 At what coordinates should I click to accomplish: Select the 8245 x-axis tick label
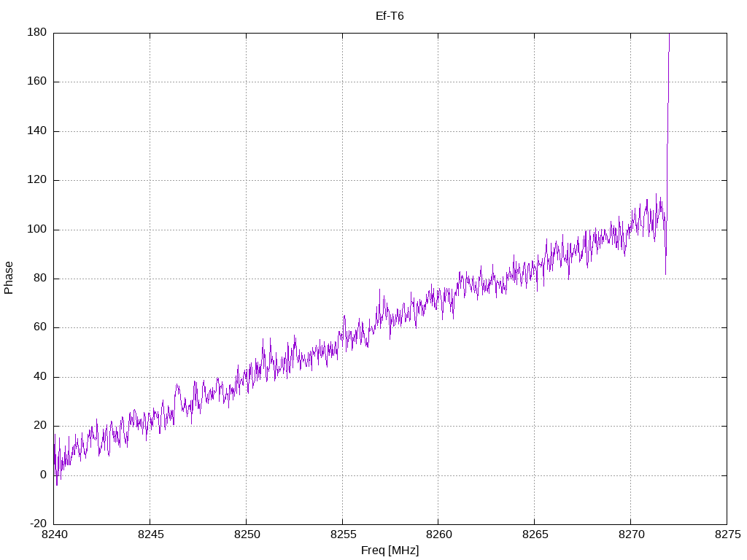(x=150, y=536)
